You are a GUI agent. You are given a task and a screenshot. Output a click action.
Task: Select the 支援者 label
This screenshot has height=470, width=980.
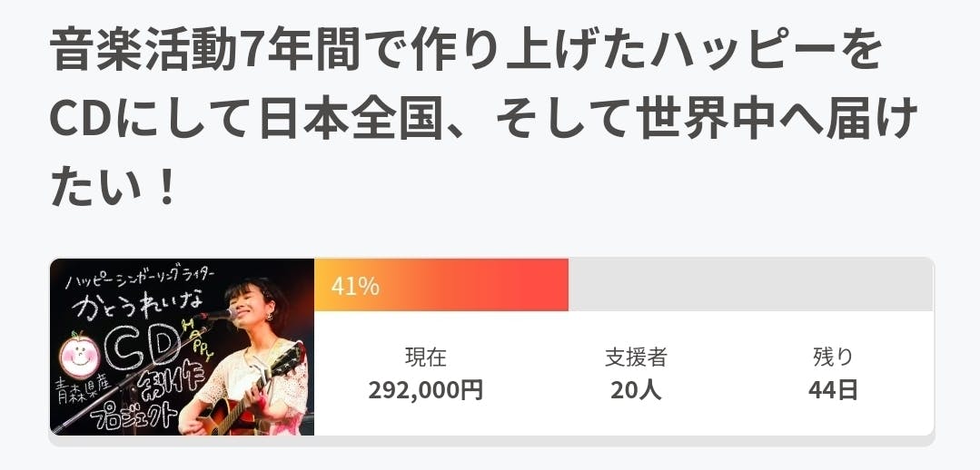[636, 357]
